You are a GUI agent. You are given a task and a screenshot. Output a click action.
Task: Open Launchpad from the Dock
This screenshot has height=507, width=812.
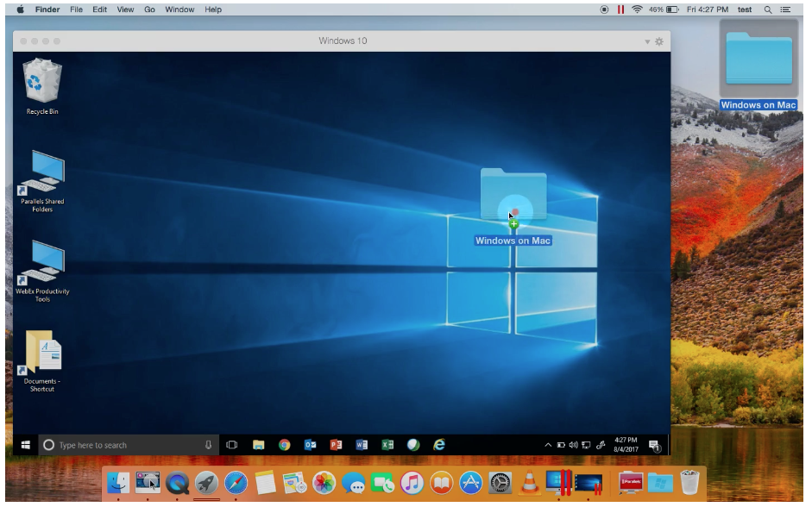tap(206, 483)
